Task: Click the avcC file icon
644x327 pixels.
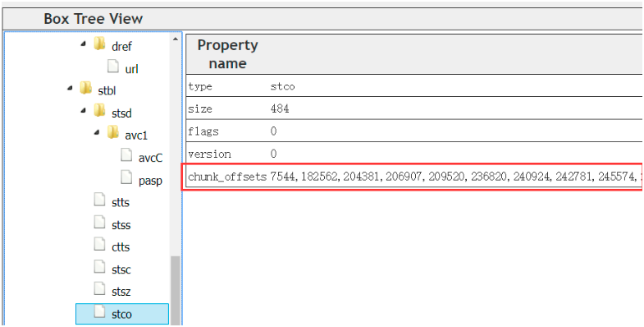Action: [x=126, y=155]
